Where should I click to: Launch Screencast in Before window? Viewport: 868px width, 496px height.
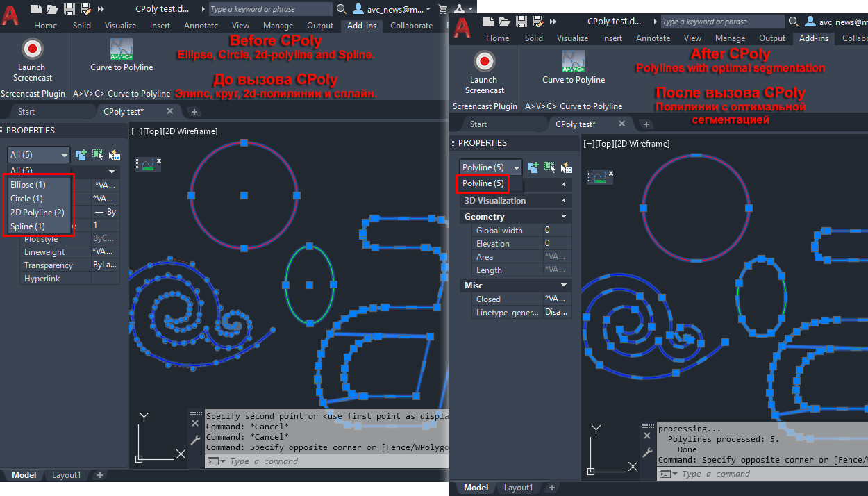33,60
